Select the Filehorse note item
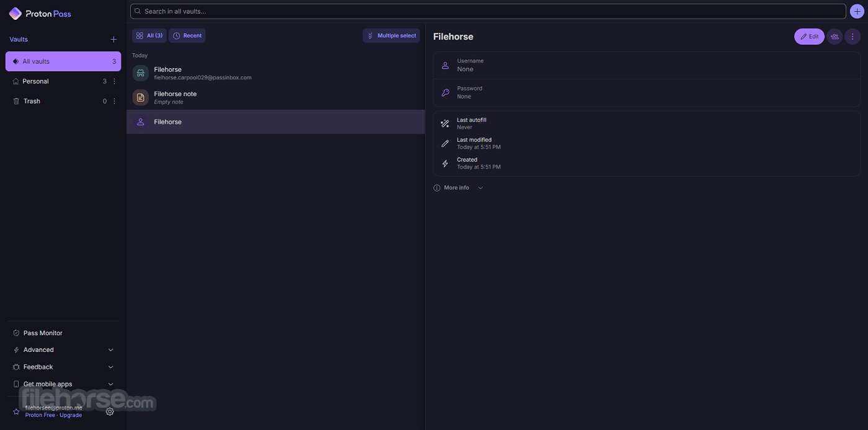Screen dimensions: 868x430 click(x=276, y=97)
